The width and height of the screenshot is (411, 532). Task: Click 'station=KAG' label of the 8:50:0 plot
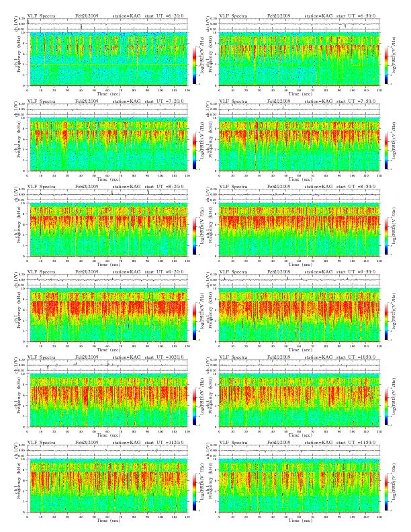point(318,187)
